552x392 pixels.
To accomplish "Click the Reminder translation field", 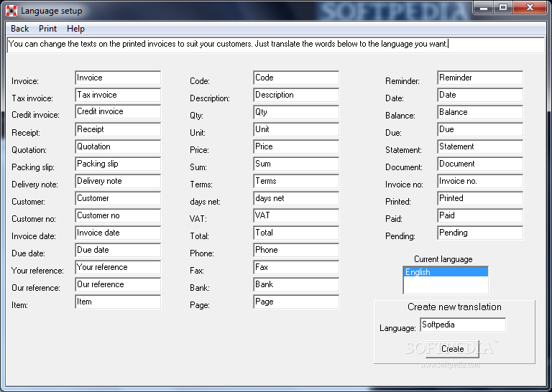I will tap(480, 78).
